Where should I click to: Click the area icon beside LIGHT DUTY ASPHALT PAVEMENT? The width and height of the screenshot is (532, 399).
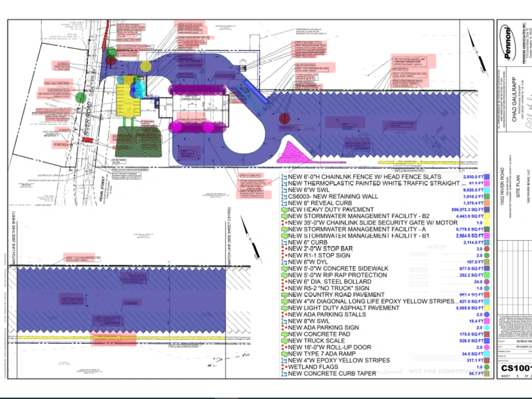point(284,308)
